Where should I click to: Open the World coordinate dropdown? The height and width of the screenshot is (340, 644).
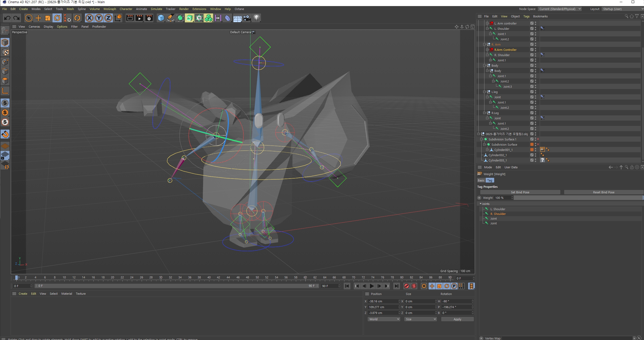384,319
